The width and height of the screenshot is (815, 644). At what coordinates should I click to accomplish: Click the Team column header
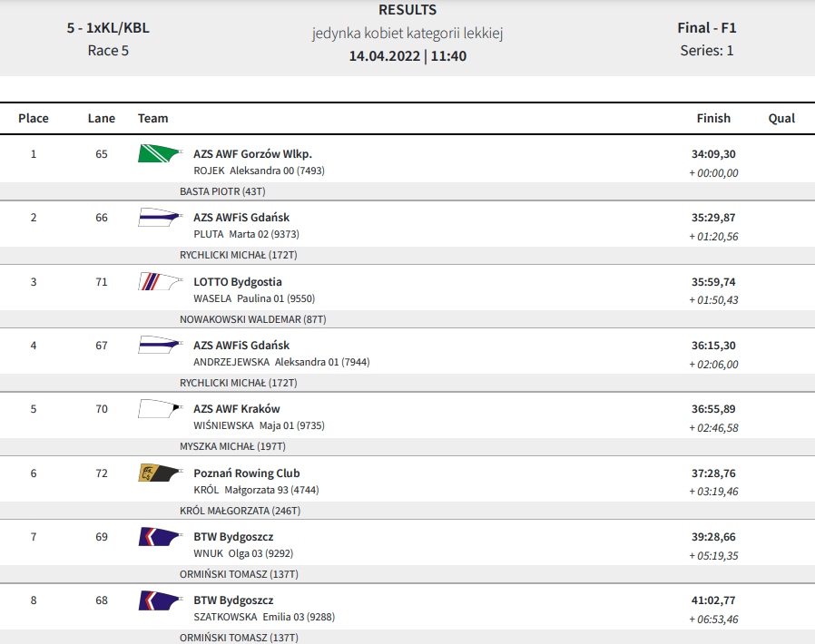pyautogui.click(x=153, y=118)
